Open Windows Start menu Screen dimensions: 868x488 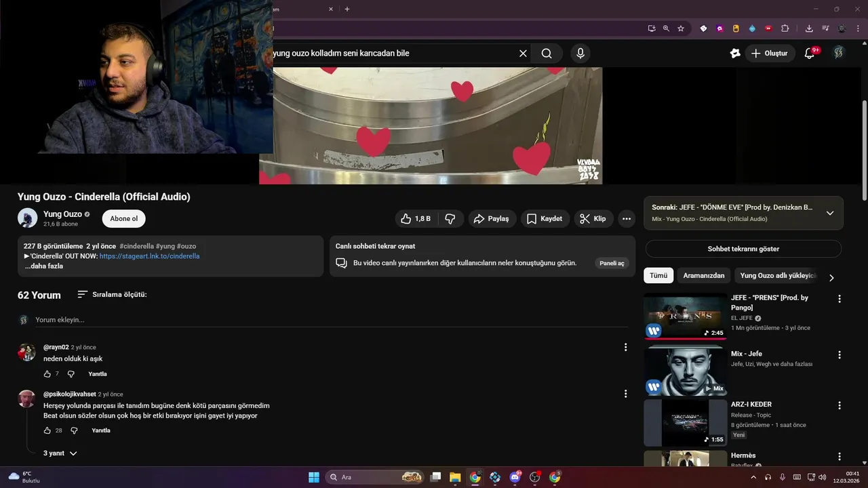314,477
